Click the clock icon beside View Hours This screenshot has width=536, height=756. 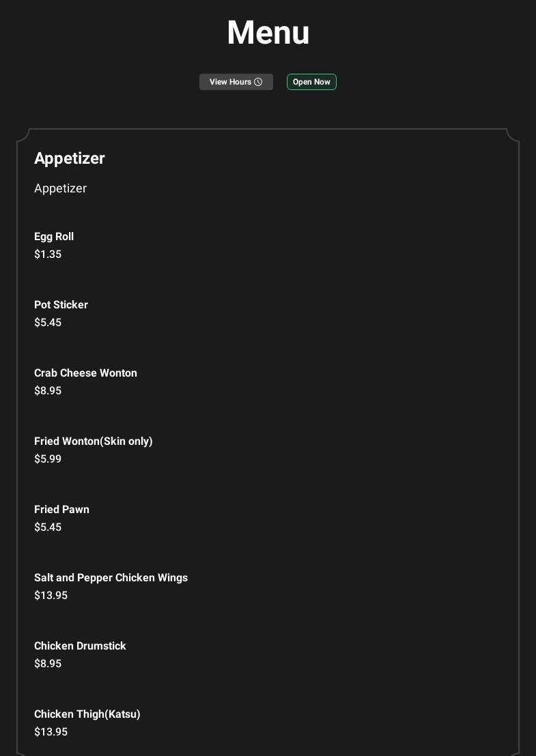[x=258, y=82]
